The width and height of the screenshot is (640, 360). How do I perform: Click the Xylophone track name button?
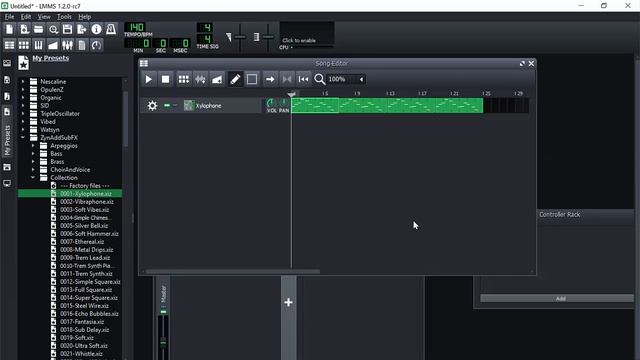(222, 106)
